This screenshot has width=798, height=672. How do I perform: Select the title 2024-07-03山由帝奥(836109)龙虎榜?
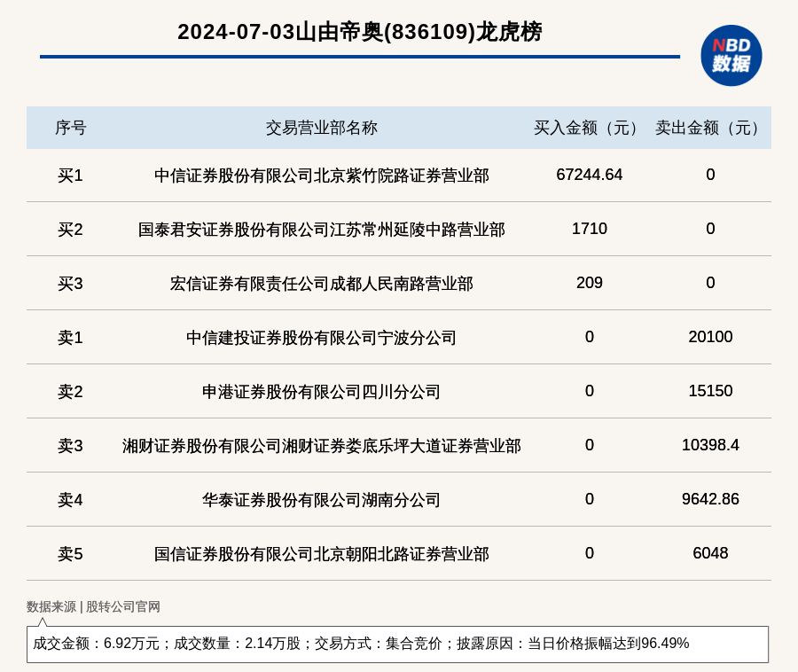(x=360, y=32)
